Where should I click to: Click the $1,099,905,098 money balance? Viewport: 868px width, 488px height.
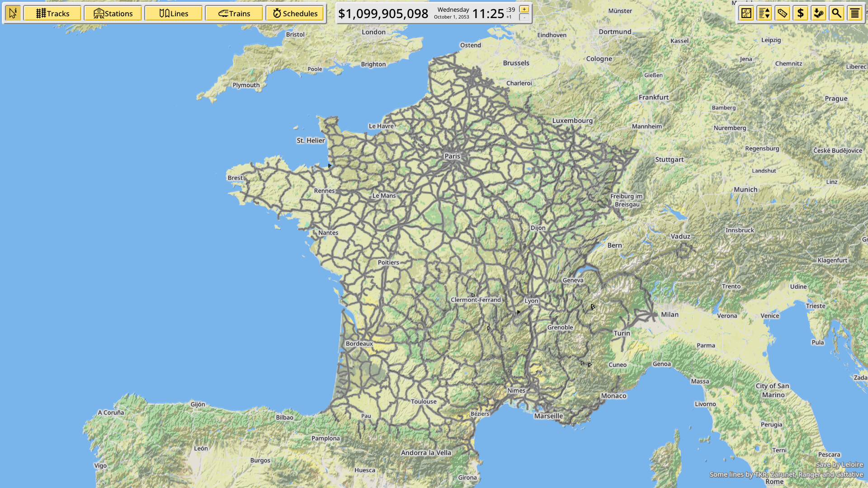(x=383, y=13)
